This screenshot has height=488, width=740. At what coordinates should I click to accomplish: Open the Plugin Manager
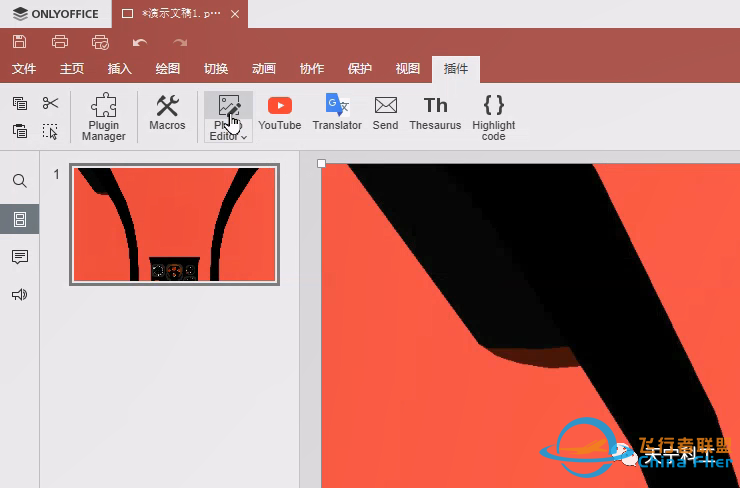(x=104, y=117)
